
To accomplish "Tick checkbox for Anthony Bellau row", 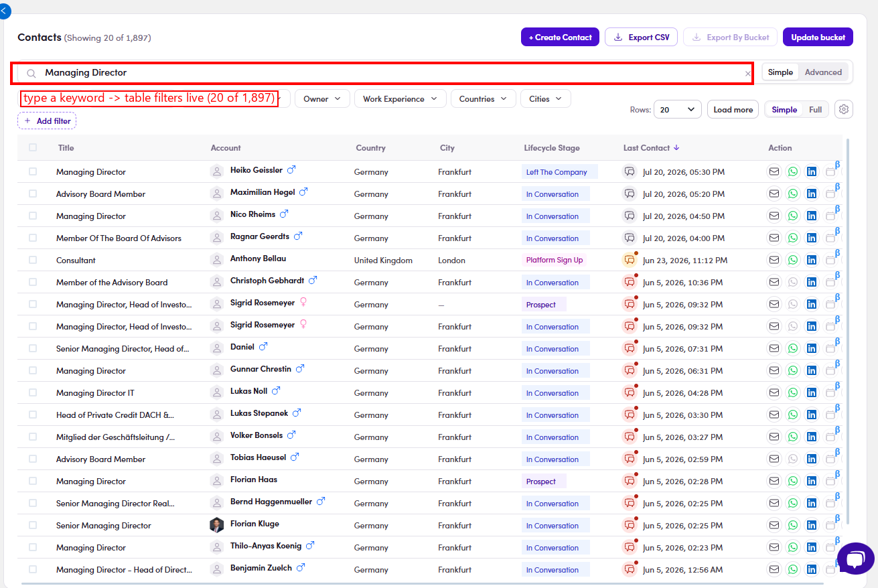I will point(33,260).
